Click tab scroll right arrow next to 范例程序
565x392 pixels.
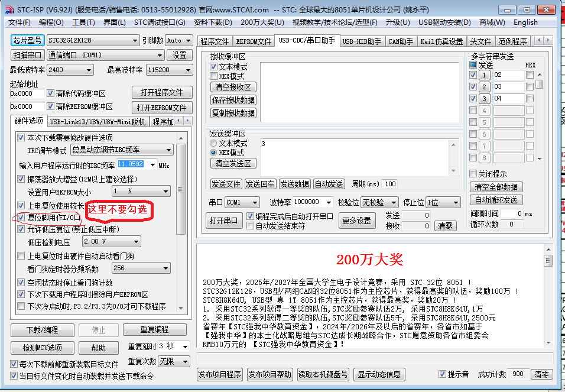[548, 40]
